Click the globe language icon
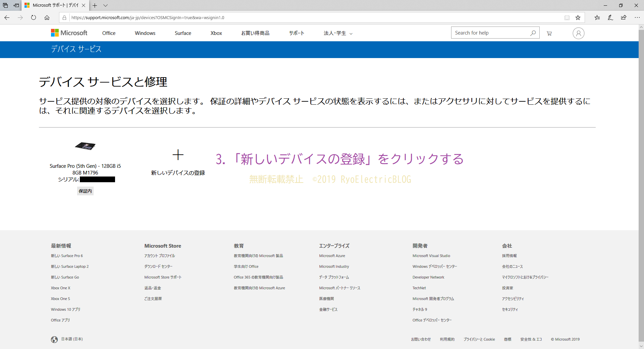Viewport: 644px width, 349px height. [54, 340]
